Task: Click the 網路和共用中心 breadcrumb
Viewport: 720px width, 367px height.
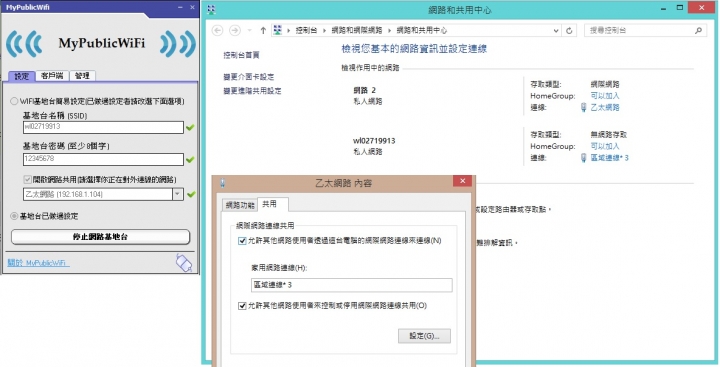Action: pos(422,30)
